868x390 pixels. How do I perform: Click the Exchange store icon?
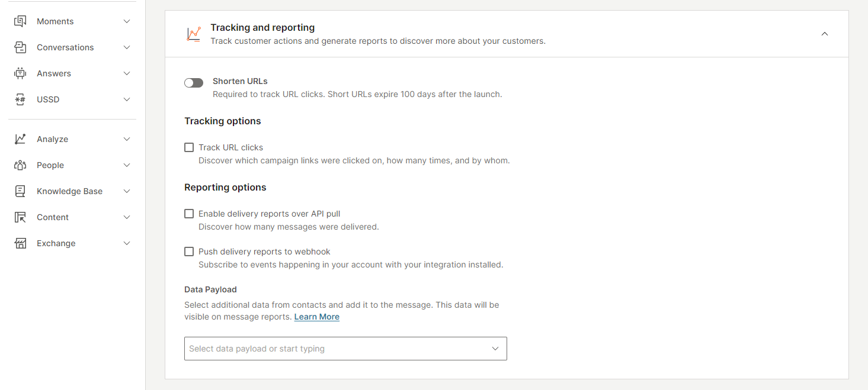tap(20, 243)
